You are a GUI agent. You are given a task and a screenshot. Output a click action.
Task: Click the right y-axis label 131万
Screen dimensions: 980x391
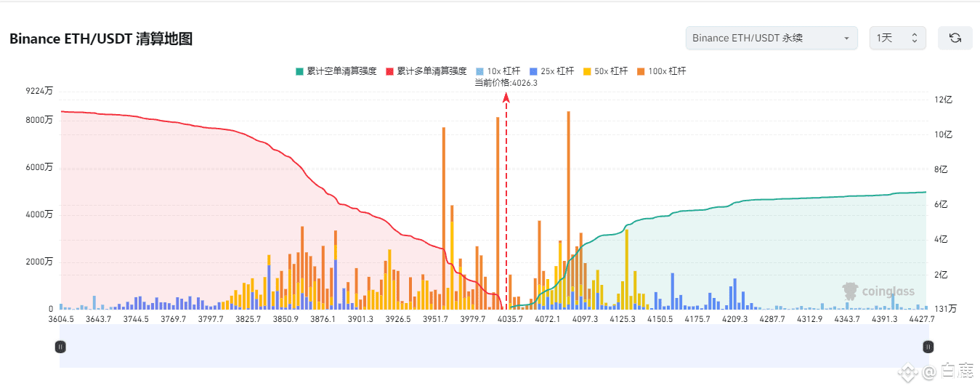[945, 309]
